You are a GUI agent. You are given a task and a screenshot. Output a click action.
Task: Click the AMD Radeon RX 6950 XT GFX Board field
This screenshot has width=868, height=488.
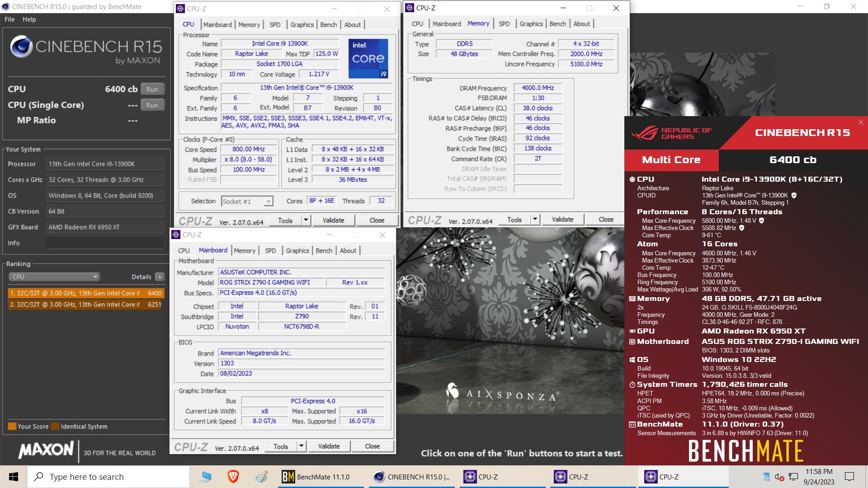(104, 227)
